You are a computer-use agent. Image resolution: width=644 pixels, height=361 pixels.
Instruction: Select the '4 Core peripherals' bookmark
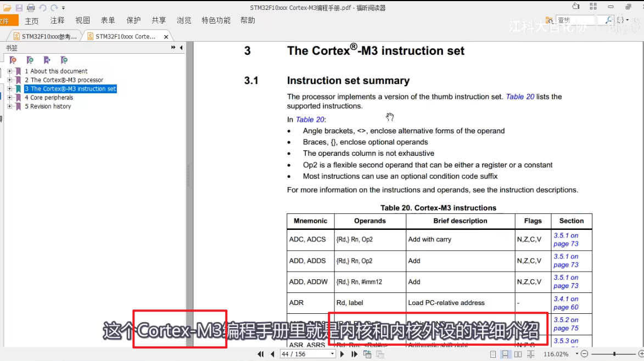click(x=49, y=98)
